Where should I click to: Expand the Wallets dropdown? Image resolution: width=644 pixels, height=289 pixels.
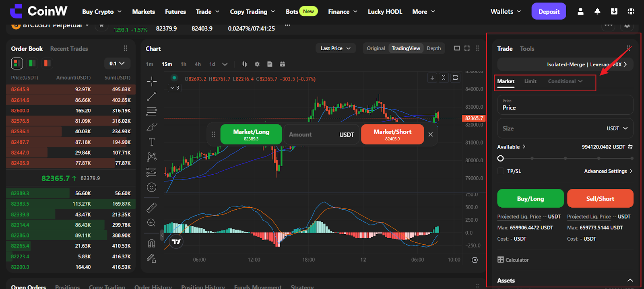click(x=506, y=12)
